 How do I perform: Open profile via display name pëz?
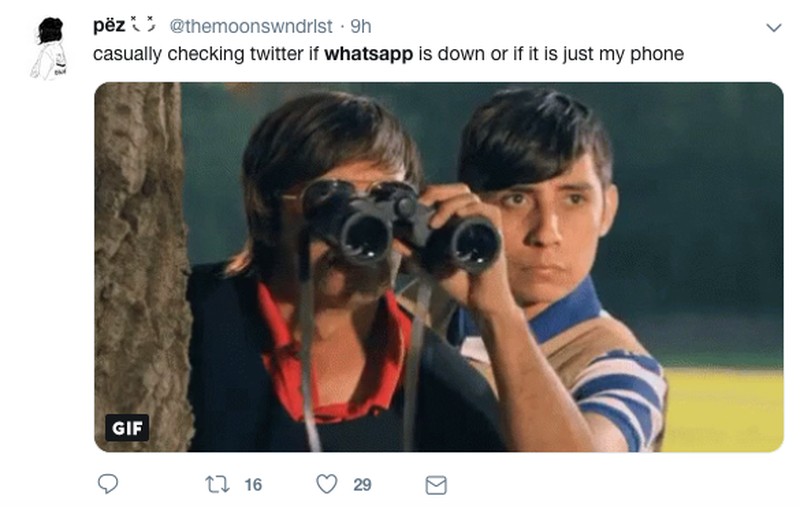coord(109,25)
